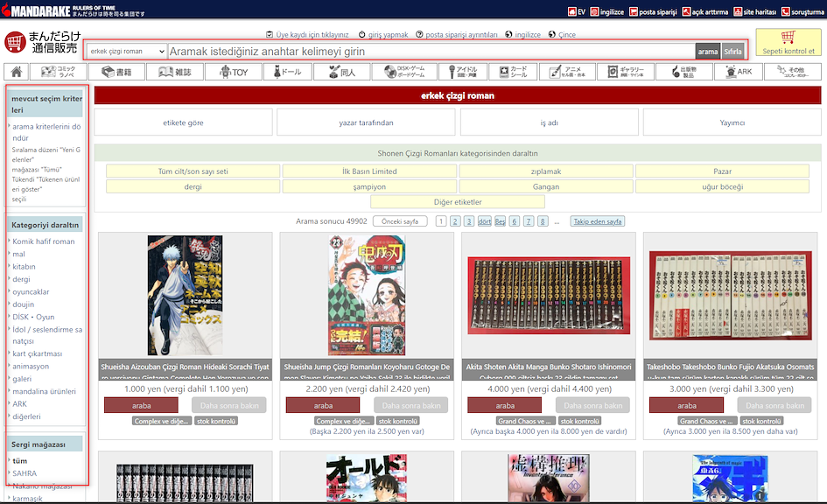Narrow to mandalina ürünleri category
Image resolution: width=827 pixels, height=504 pixels.
pos(45,391)
